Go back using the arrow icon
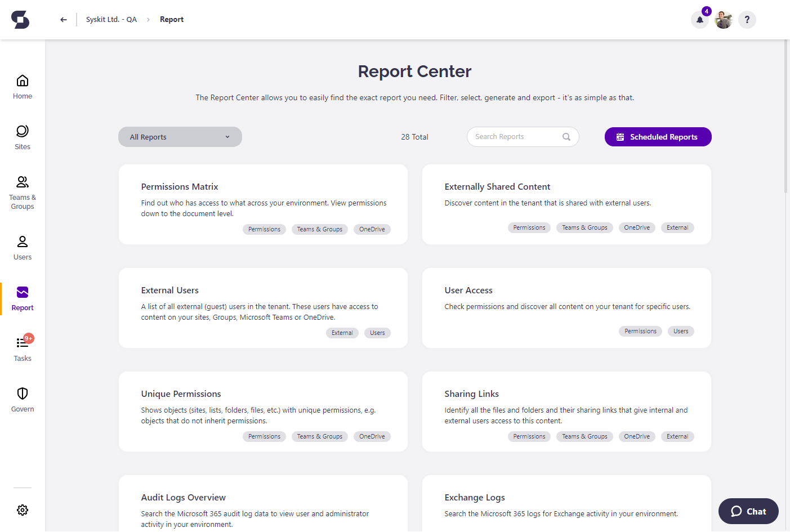Image resolution: width=790 pixels, height=532 pixels. pos(63,19)
